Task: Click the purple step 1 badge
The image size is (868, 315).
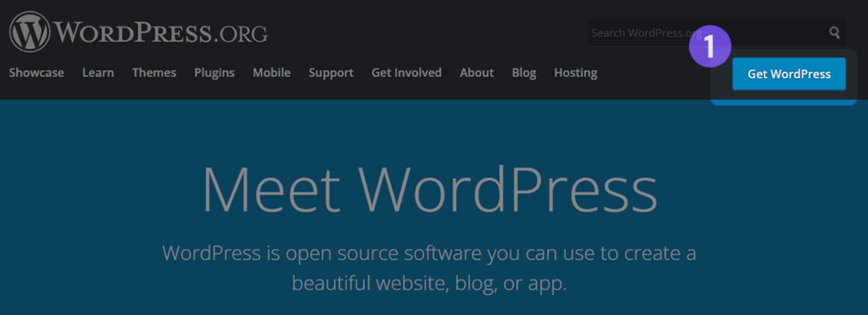Action: point(710,47)
